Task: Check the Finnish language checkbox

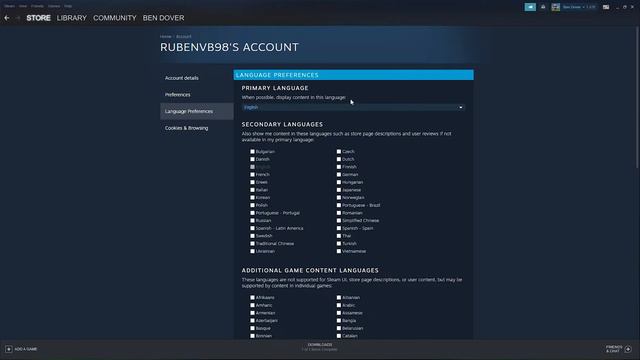Action: pos(339,167)
